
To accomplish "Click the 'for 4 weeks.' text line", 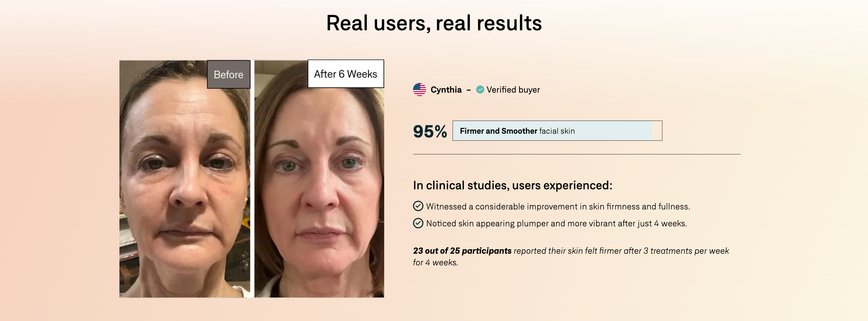I will click(x=435, y=262).
